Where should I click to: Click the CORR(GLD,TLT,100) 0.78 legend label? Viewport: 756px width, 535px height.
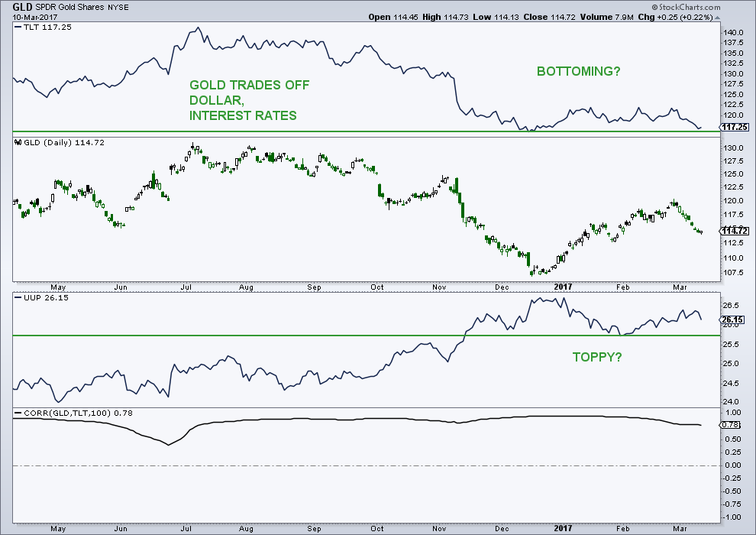point(73,413)
